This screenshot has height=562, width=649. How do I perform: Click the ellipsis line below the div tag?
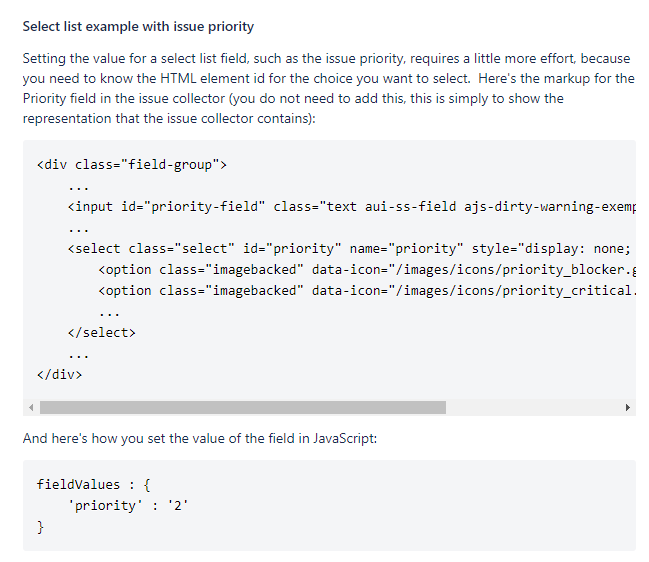pos(79,186)
